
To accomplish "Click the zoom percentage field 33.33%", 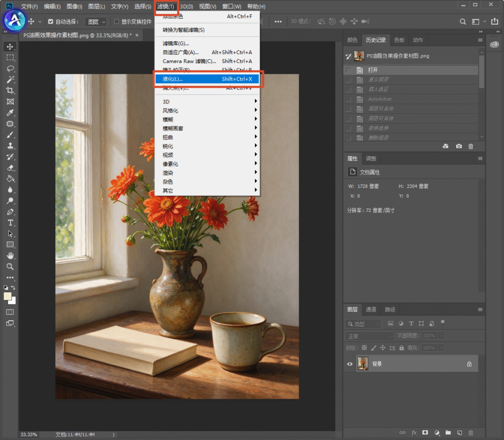I will (x=29, y=435).
